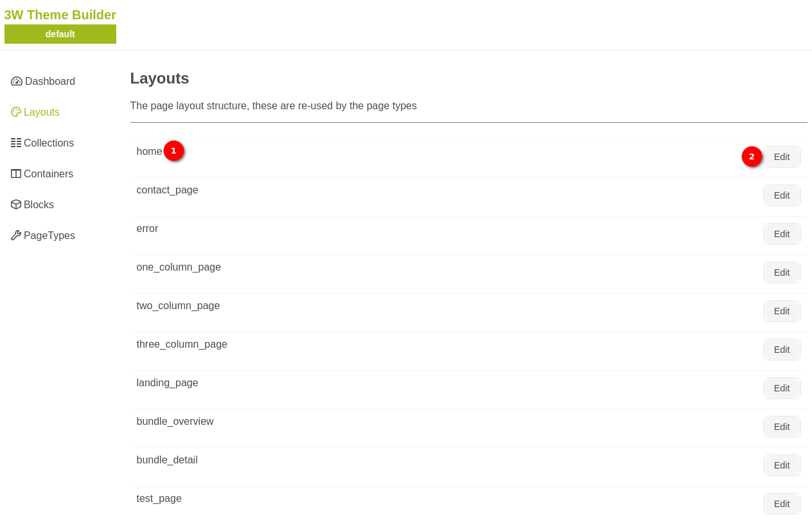The image size is (812, 527).
Task: Click red annotation marker 1
Action: coord(173,150)
